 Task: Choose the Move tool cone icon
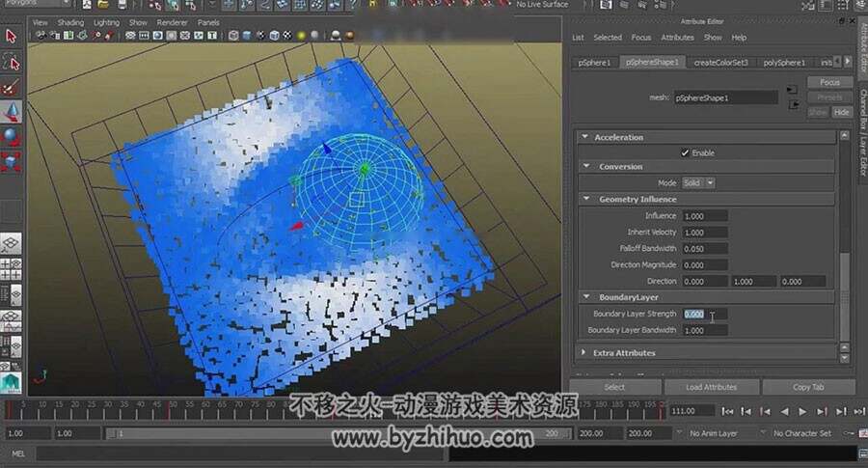11,113
